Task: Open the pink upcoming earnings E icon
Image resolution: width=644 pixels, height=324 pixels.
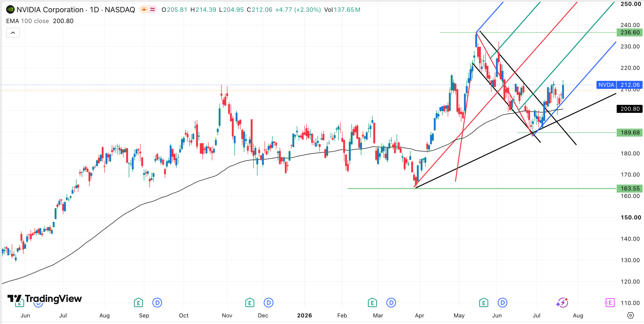Action: point(610,302)
